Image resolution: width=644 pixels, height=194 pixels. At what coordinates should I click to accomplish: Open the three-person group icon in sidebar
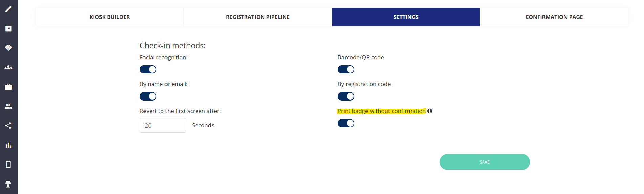[x=8, y=67]
